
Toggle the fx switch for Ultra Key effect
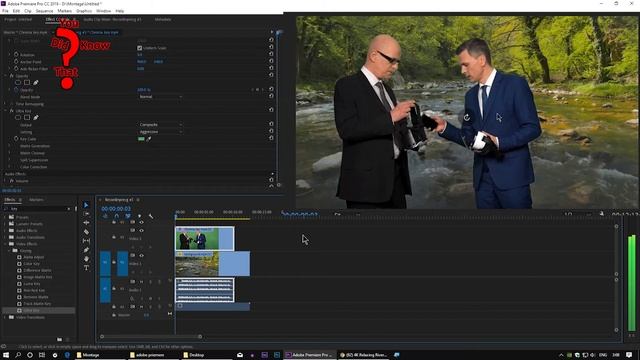click(x=11, y=111)
